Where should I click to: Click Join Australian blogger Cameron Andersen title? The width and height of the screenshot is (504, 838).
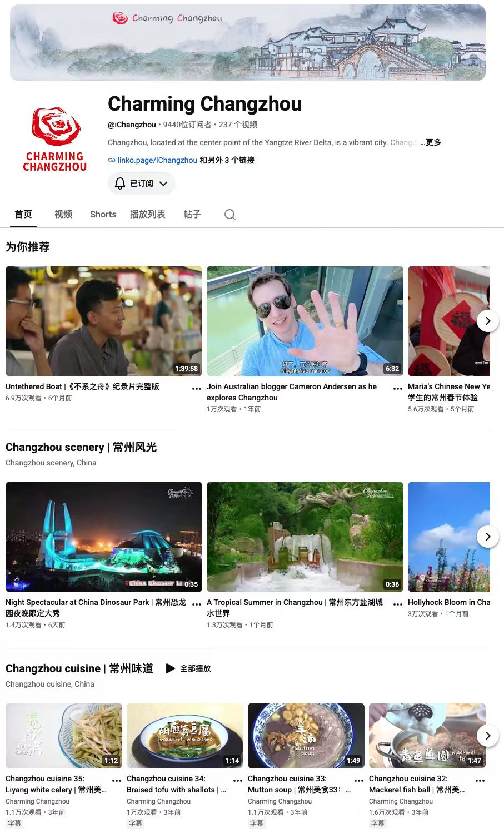[292, 392]
